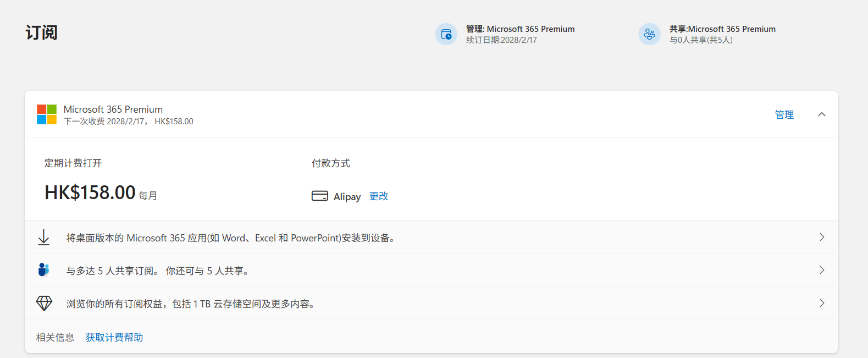Open the 获取计费帮助 billing help link
Image resolution: width=868 pixels, height=358 pixels.
point(114,338)
